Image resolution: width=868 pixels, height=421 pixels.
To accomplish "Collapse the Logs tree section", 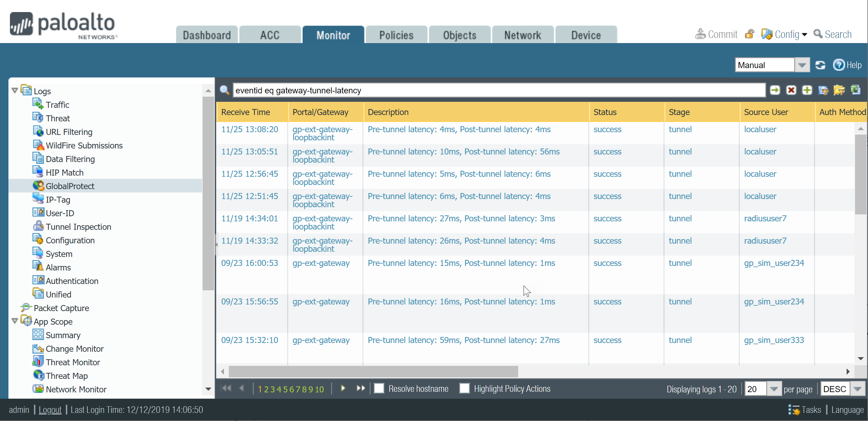I will 14,90.
